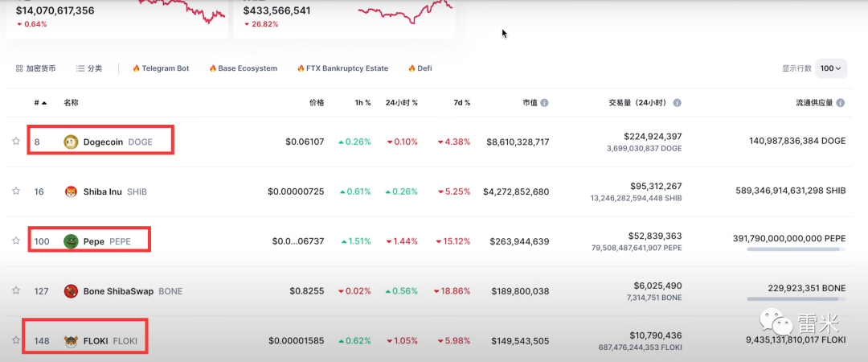This screenshot has height=362, width=868.
Task: Click Shiba Inu price $0.00000725
Action: [296, 191]
